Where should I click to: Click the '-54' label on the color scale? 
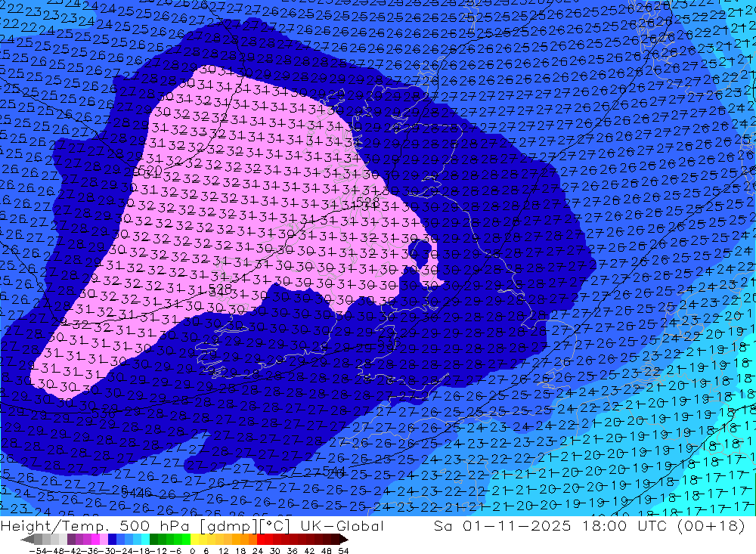[37, 551]
